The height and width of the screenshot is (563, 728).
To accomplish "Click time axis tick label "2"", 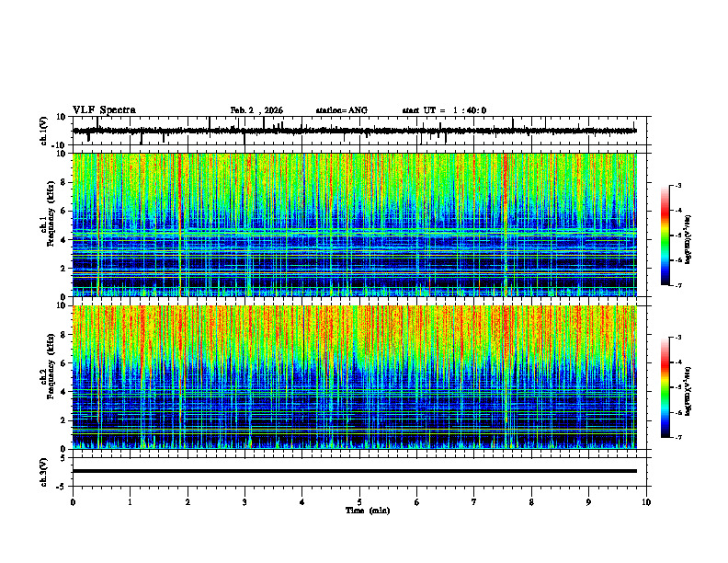I will [188, 502].
